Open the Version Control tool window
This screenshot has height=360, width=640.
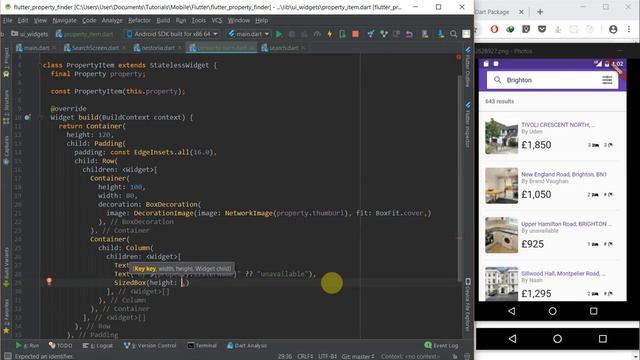150,346
